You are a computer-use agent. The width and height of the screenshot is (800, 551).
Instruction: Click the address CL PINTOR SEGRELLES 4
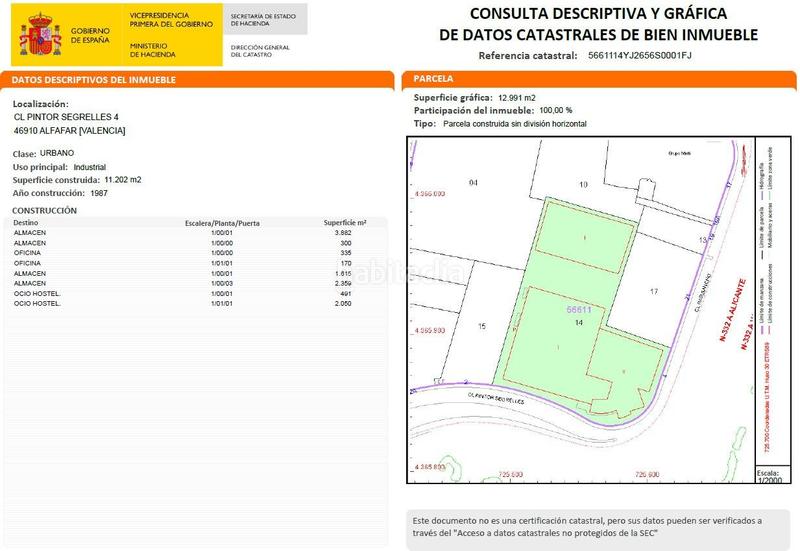(x=73, y=117)
